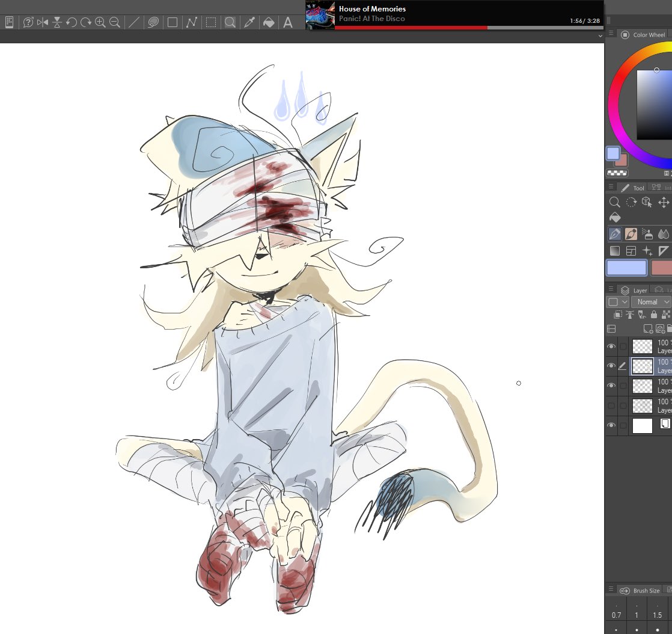Screen dimensions: 672x634
Task: Select the airbrush tool in Tool palette
Action: 647,234
